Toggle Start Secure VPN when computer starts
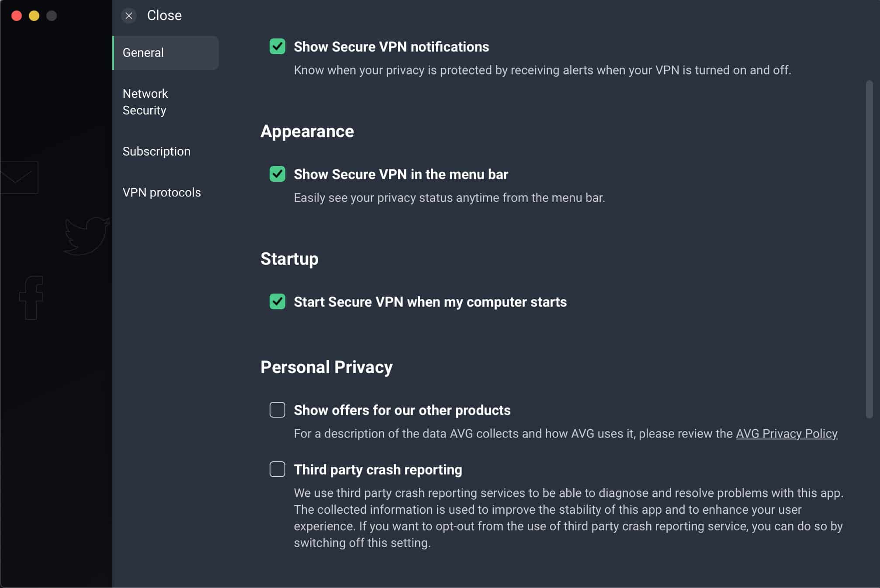The width and height of the screenshot is (880, 588). click(277, 301)
